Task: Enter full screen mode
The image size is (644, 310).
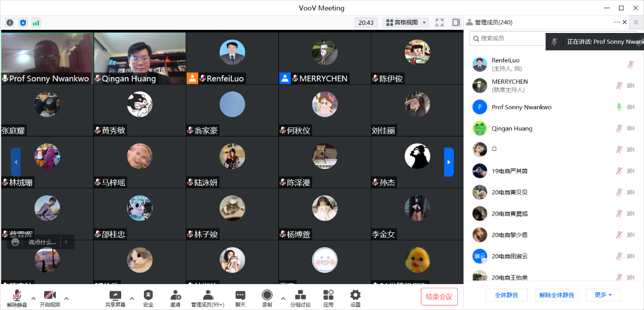Action: click(440, 22)
